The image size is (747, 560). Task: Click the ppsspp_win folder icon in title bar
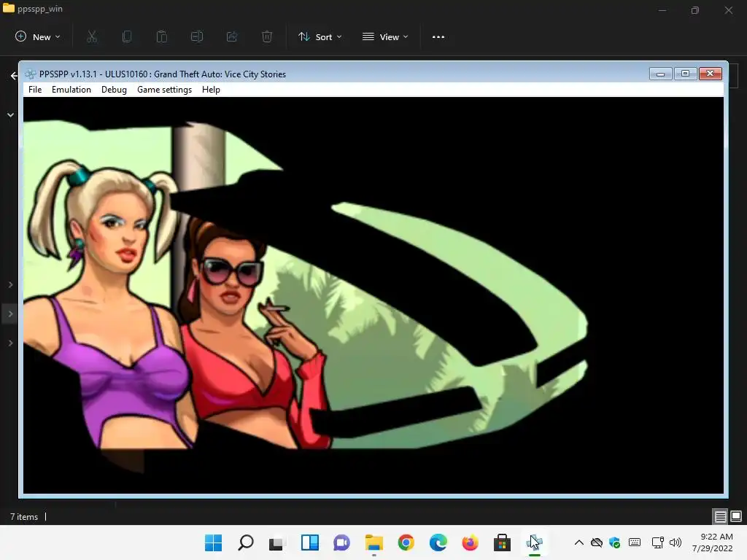click(x=9, y=7)
